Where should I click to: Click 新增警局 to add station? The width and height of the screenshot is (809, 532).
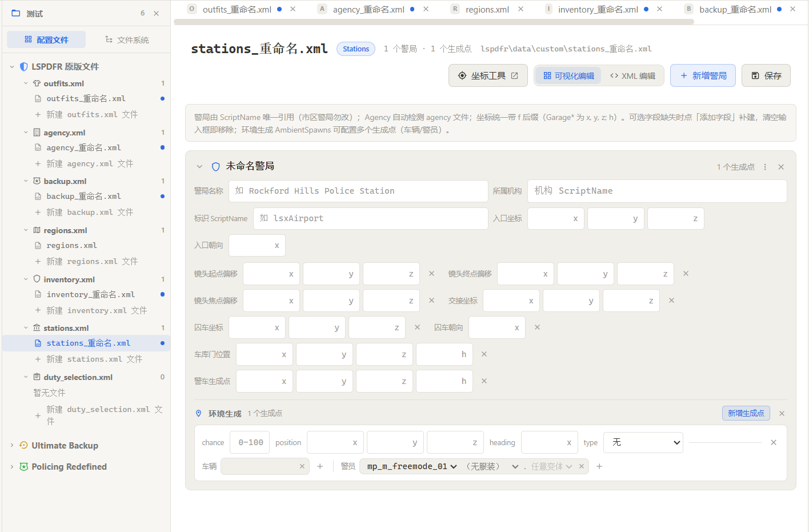click(703, 75)
